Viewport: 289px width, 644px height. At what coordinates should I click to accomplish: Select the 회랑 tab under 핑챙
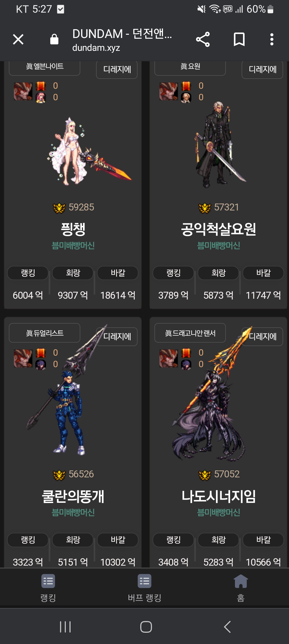pos(73,273)
